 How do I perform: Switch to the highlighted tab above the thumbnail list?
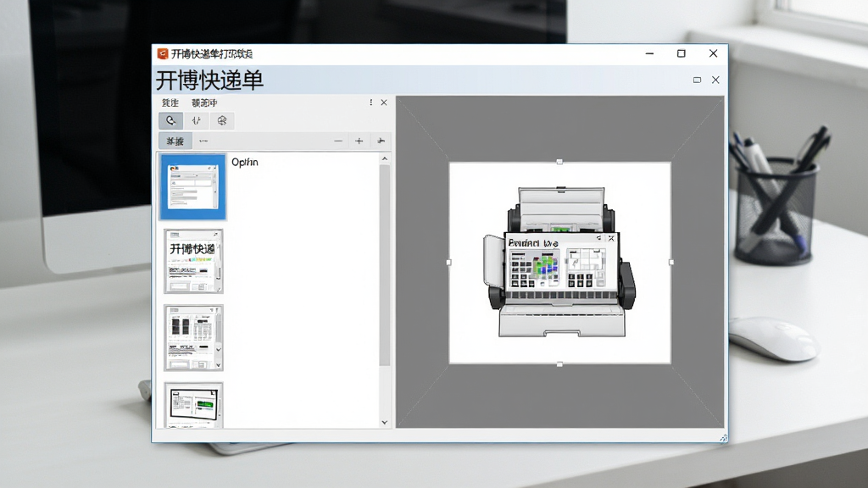coord(175,141)
